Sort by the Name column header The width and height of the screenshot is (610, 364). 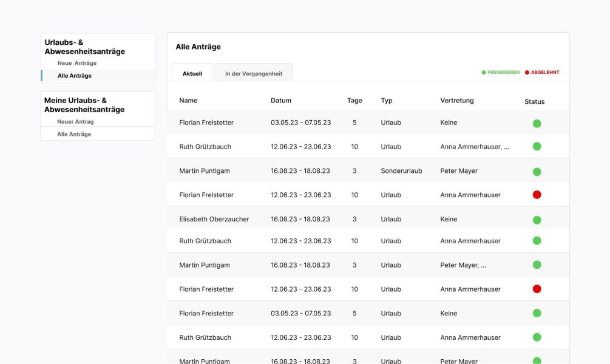188,100
